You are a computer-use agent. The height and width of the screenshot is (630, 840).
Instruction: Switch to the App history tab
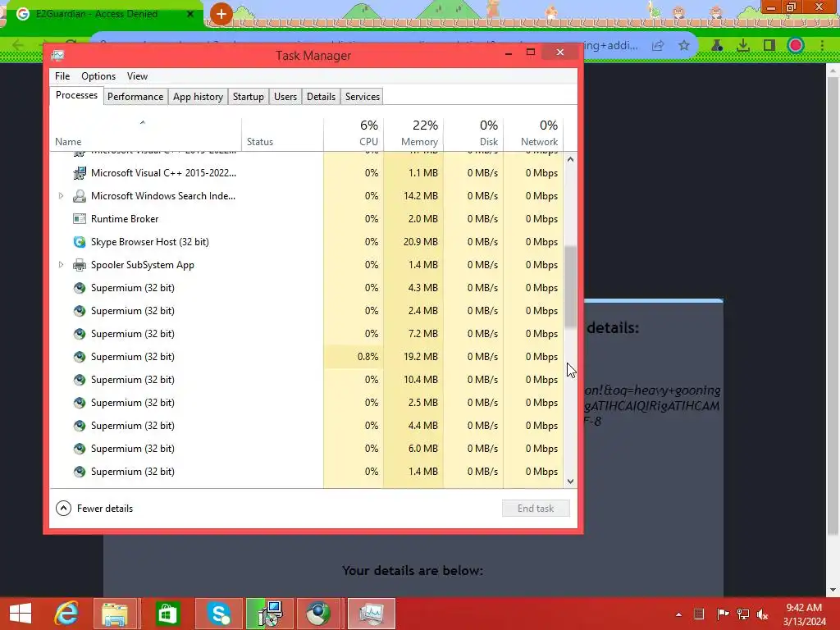[x=198, y=97]
